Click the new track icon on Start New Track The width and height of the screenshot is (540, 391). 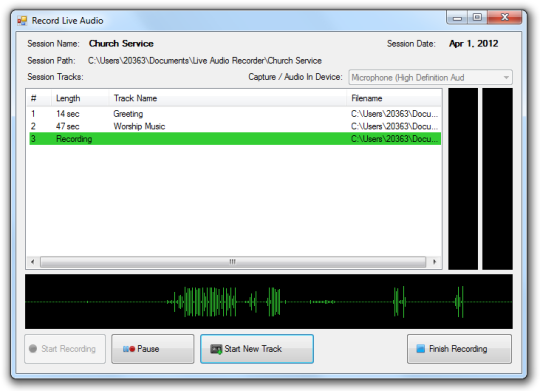pyautogui.click(x=216, y=349)
